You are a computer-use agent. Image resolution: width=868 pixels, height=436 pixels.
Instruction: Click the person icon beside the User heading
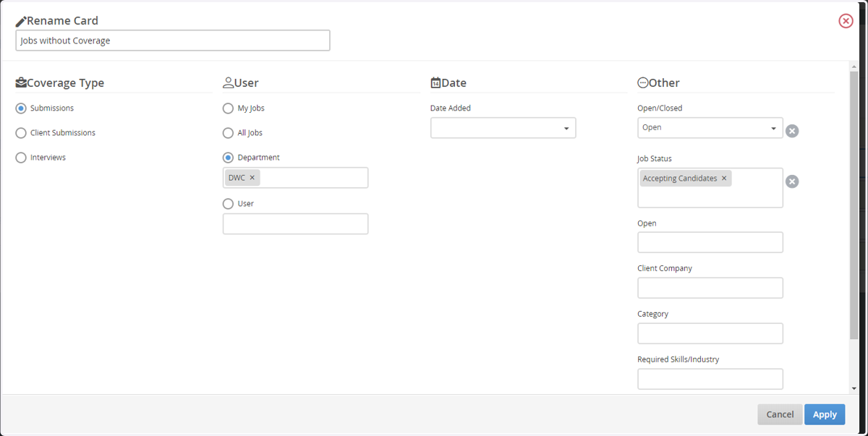pyautogui.click(x=229, y=83)
